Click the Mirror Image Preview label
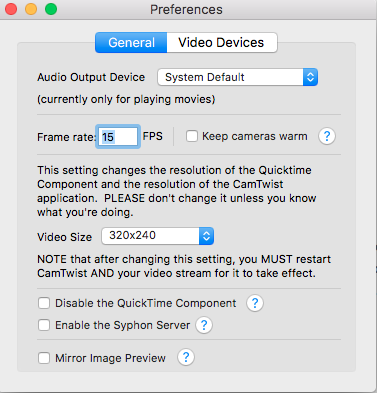Image resolution: width=377 pixels, height=393 pixels. click(x=110, y=358)
